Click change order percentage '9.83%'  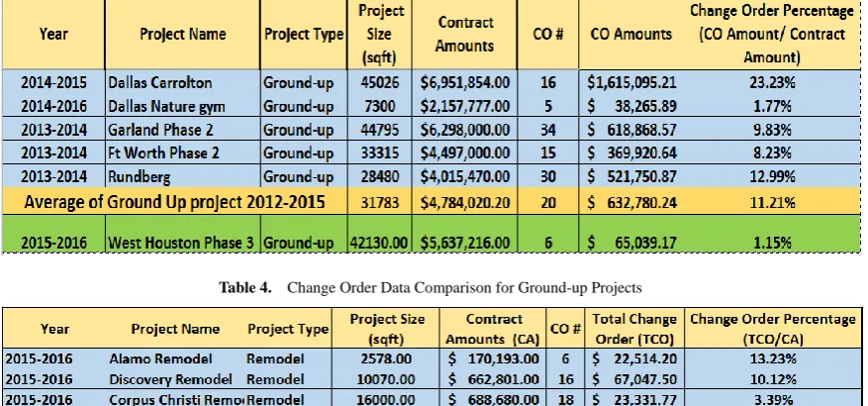(x=772, y=130)
